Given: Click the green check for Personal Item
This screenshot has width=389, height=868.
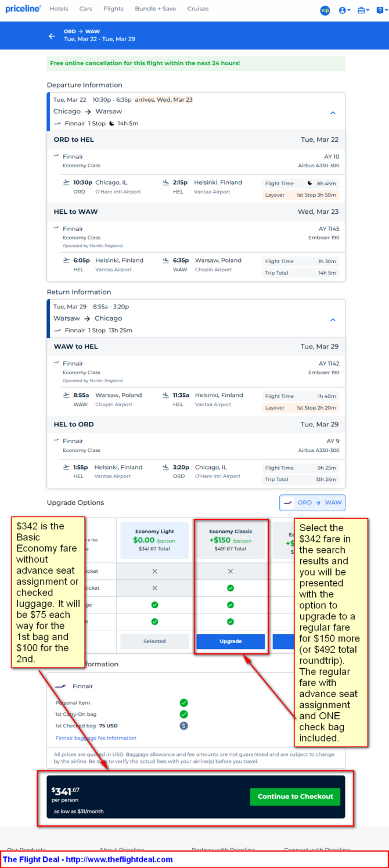Looking at the screenshot, I should [183, 702].
